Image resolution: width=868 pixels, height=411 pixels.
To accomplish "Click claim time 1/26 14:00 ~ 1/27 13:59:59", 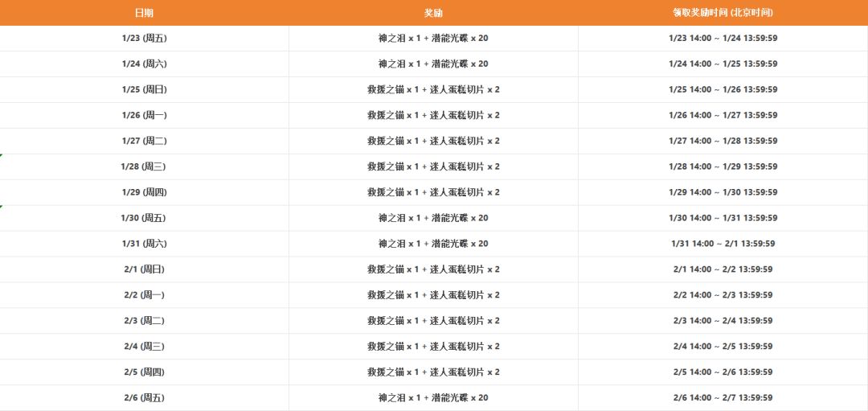I will (x=723, y=116).
